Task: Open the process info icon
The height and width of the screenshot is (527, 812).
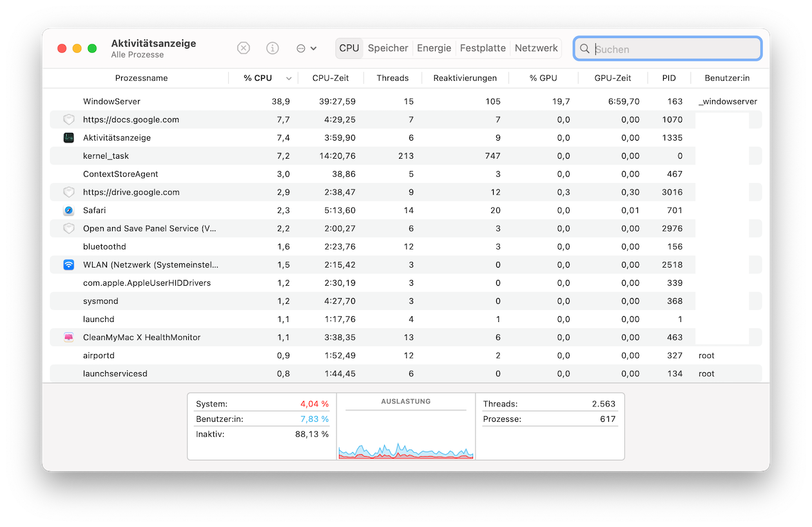Action: (x=273, y=48)
